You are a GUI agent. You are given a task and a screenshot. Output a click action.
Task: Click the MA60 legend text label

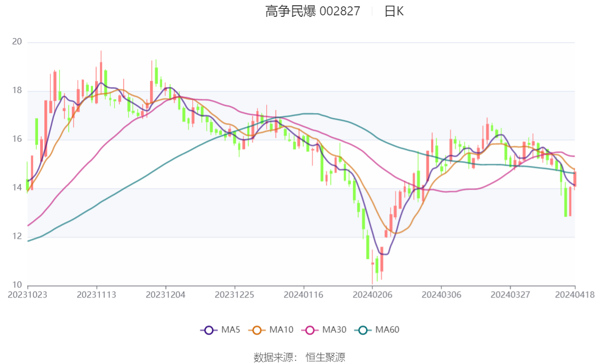pos(387,330)
